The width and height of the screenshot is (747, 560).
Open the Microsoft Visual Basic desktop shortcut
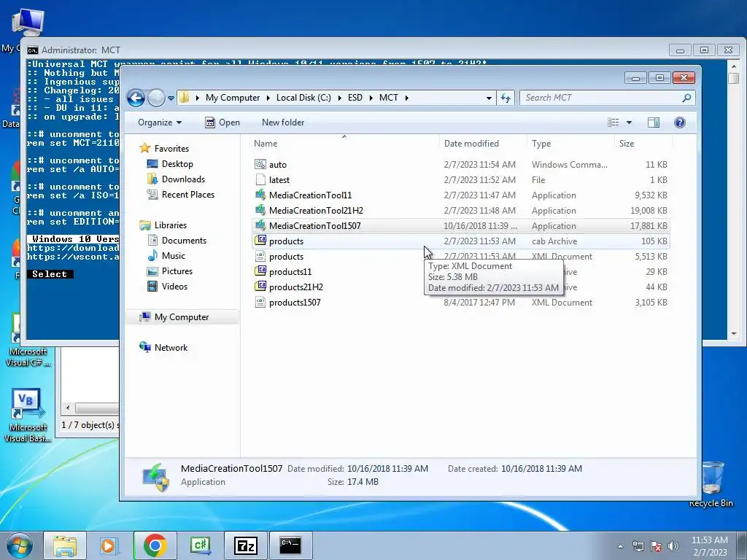click(27, 415)
